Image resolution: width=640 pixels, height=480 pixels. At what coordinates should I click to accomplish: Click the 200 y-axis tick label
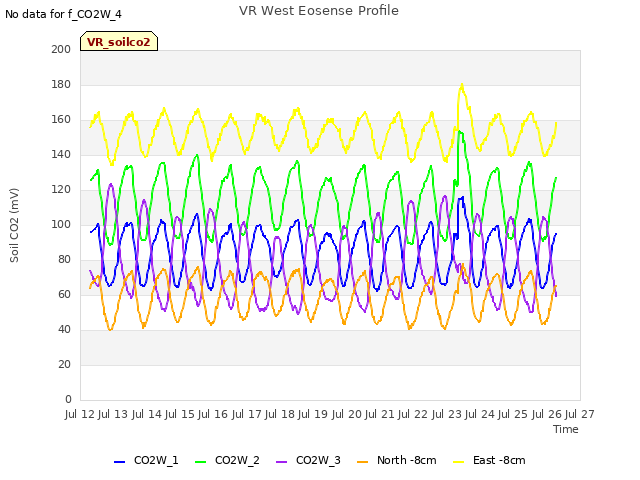click(61, 49)
